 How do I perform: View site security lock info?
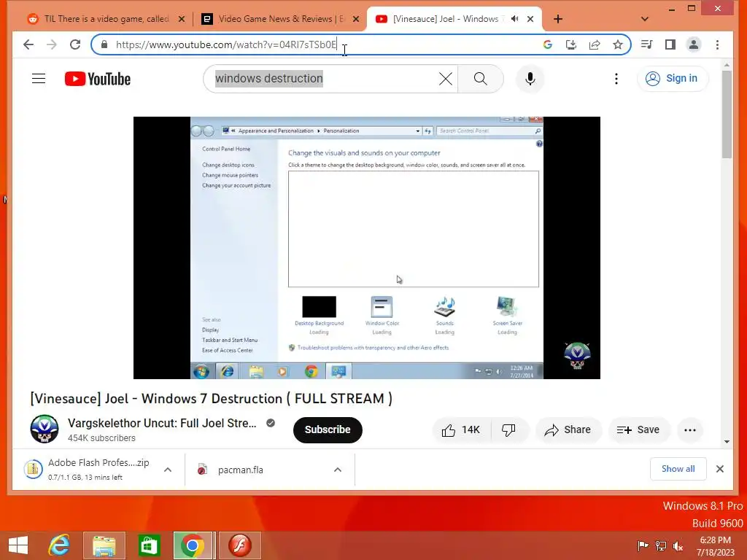104,44
